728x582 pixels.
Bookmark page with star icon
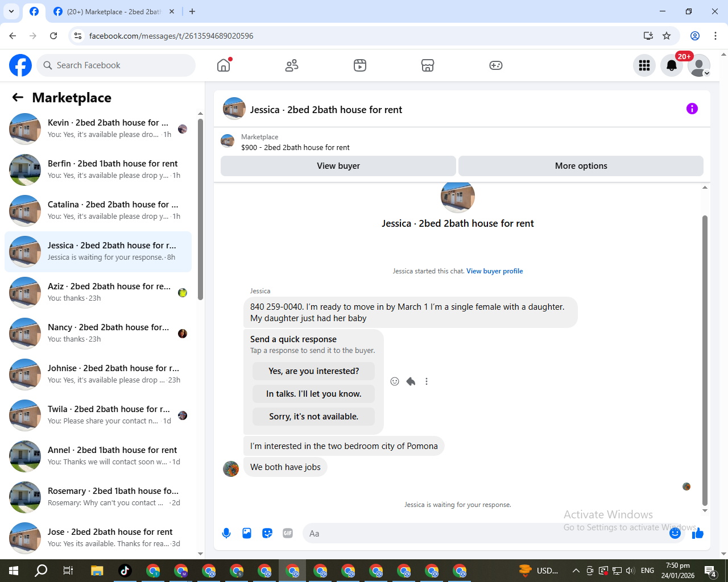tap(667, 36)
